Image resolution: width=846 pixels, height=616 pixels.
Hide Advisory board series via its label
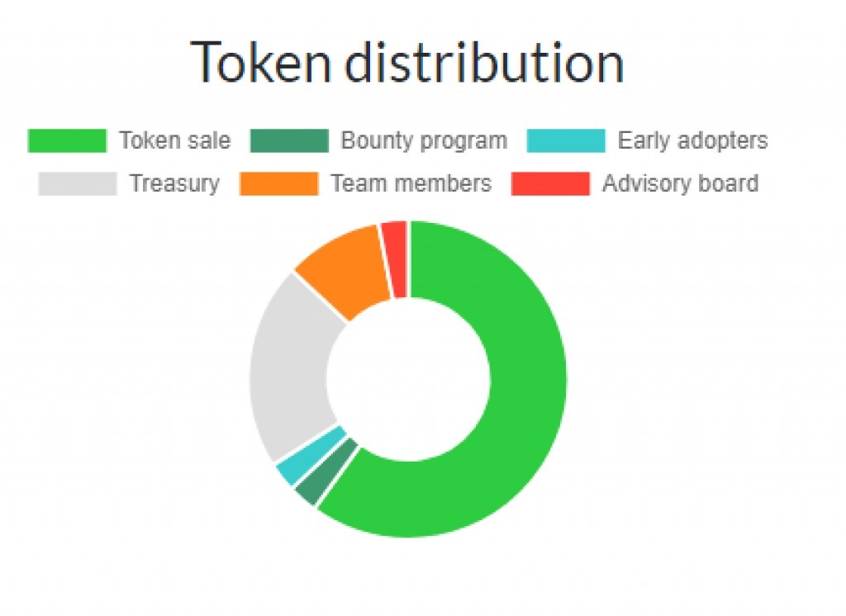pyautogui.click(x=681, y=184)
